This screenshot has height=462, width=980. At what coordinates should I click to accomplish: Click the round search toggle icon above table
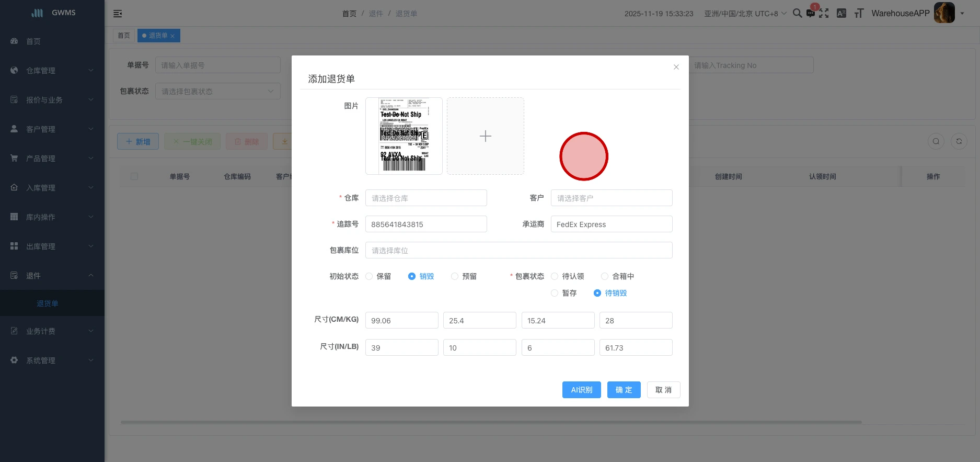tap(936, 141)
